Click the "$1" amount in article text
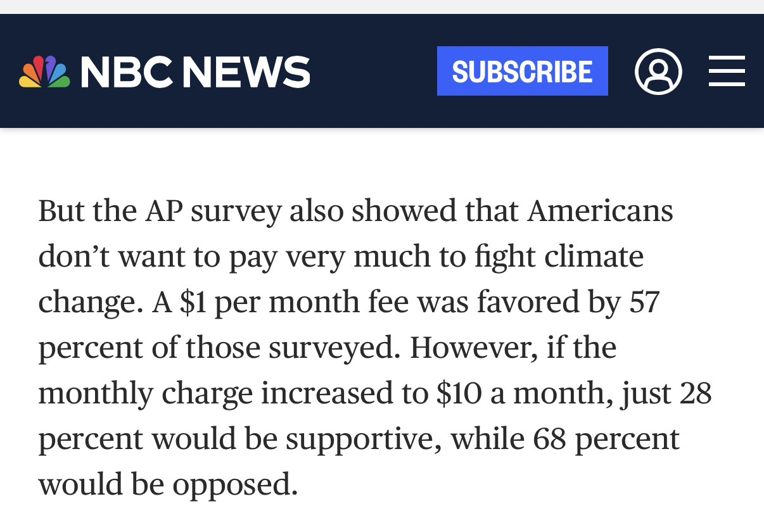The width and height of the screenshot is (764, 532). [194, 302]
